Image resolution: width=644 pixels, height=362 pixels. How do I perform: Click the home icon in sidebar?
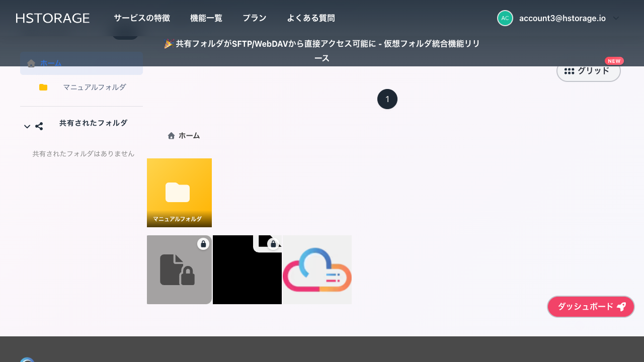31,63
